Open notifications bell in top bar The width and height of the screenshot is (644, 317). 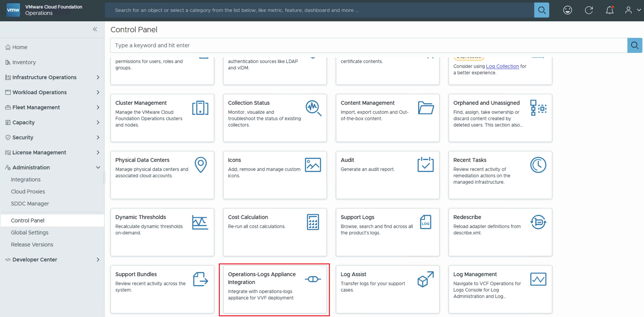pyautogui.click(x=609, y=10)
